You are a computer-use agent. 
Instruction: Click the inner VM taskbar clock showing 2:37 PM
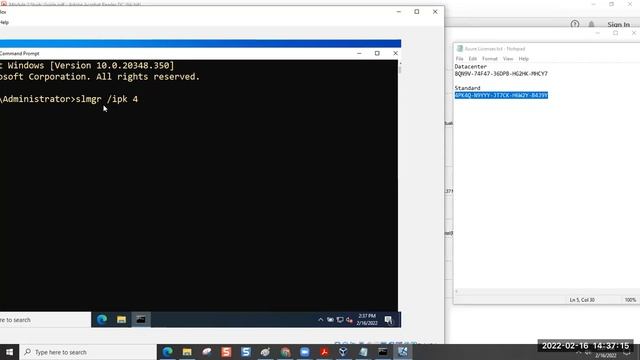pos(367,320)
